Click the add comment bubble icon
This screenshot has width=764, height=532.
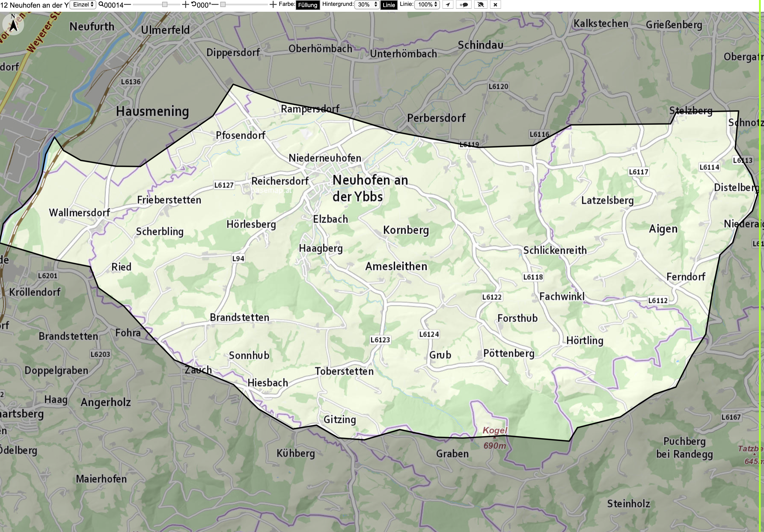464,5
